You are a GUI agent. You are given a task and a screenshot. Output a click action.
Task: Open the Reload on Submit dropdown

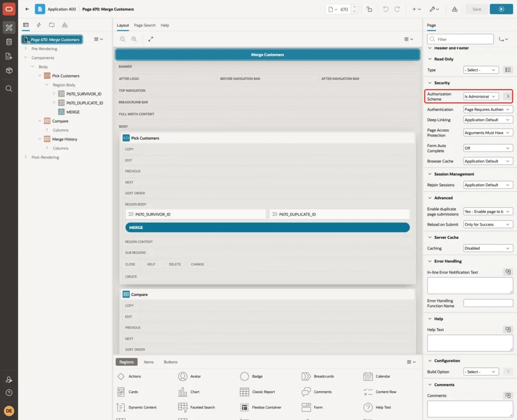[x=488, y=225]
